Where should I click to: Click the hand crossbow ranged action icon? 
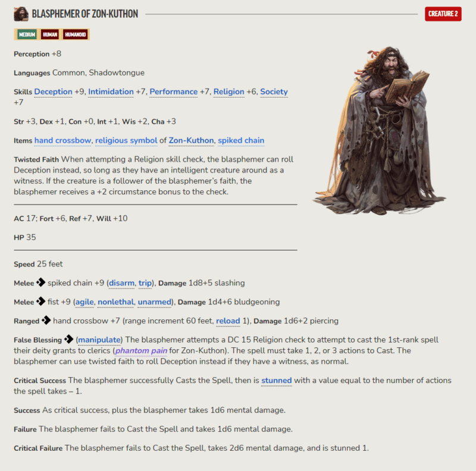click(x=46, y=320)
